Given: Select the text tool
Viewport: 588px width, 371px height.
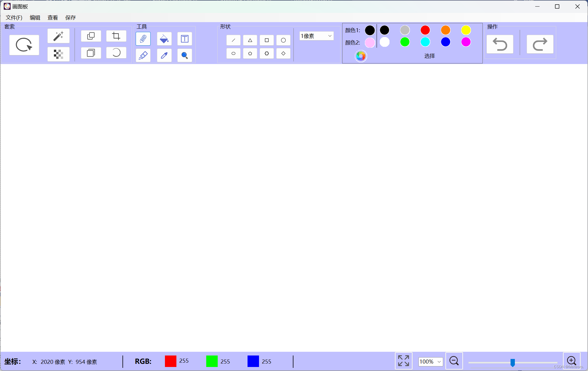Looking at the screenshot, I should click(x=185, y=39).
